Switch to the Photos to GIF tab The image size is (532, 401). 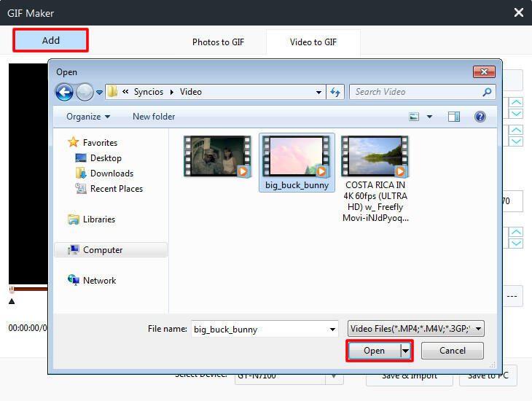point(217,42)
